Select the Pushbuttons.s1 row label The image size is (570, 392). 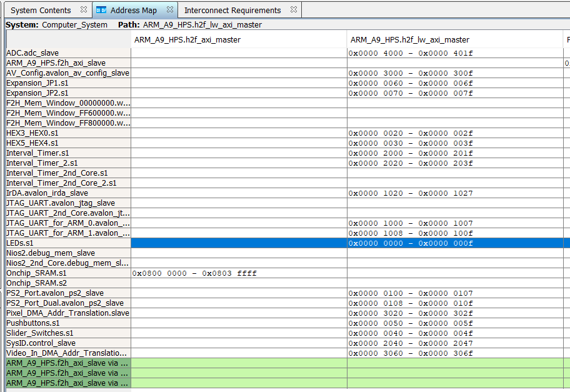pyautogui.click(x=33, y=323)
